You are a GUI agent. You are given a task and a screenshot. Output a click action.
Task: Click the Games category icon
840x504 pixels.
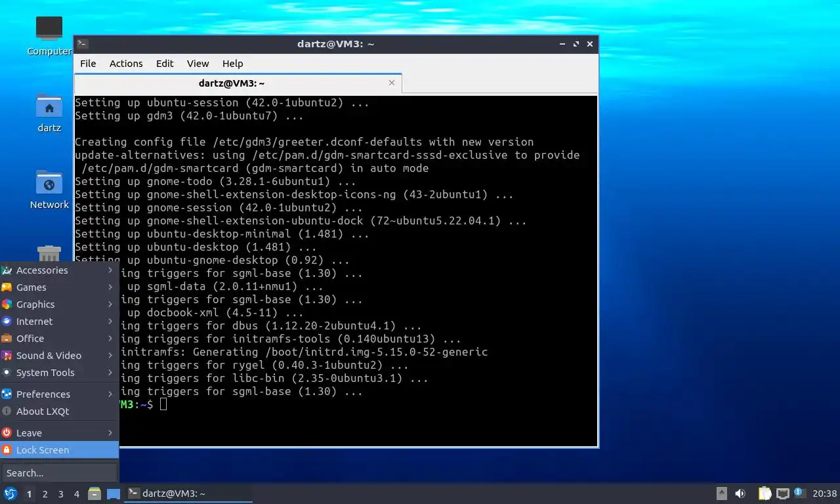[7, 287]
